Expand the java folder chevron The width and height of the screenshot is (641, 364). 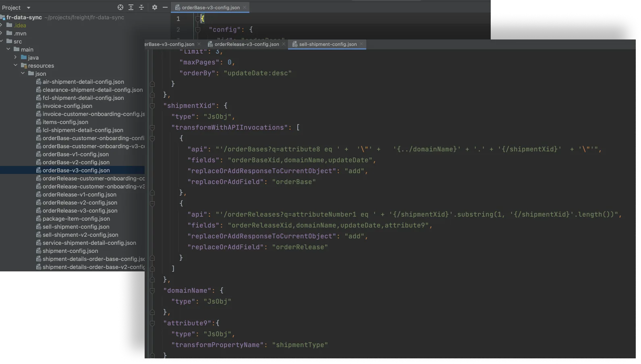[x=15, y=58]
